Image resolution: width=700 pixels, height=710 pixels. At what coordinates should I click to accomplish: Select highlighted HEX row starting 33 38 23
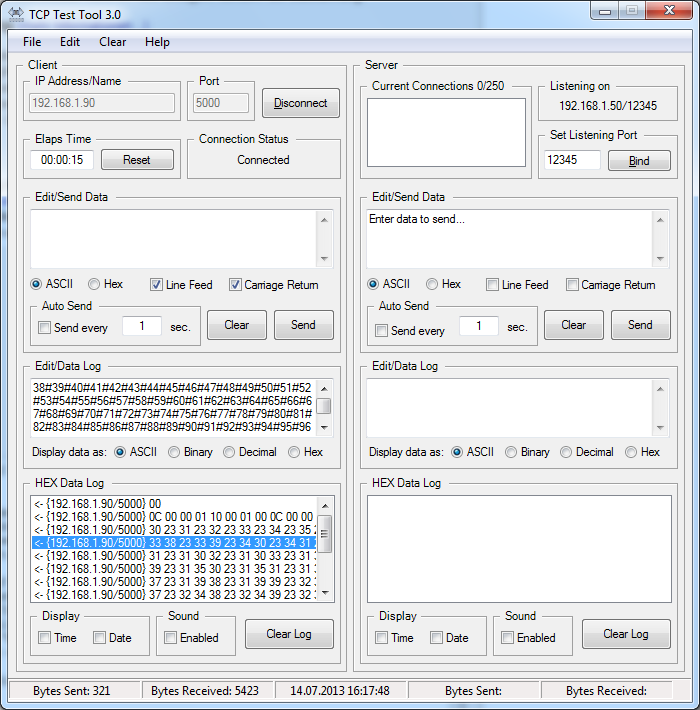click(174, 542)
